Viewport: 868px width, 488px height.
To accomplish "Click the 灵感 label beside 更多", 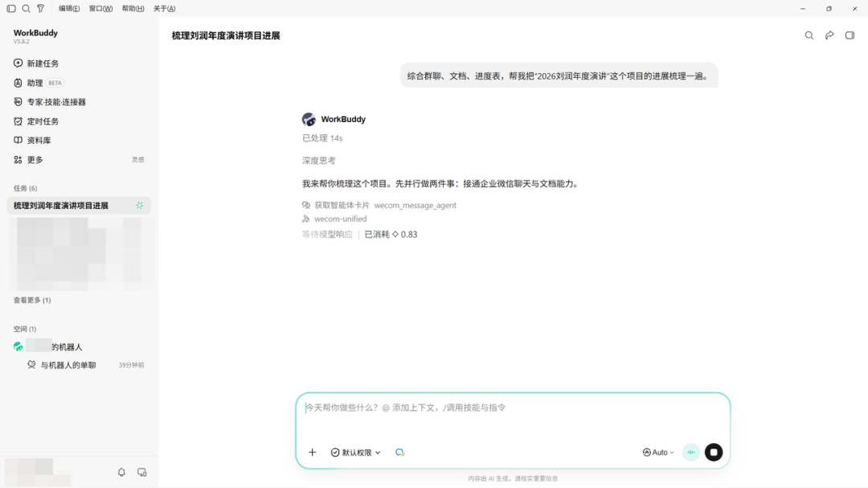I will point(138,159).
